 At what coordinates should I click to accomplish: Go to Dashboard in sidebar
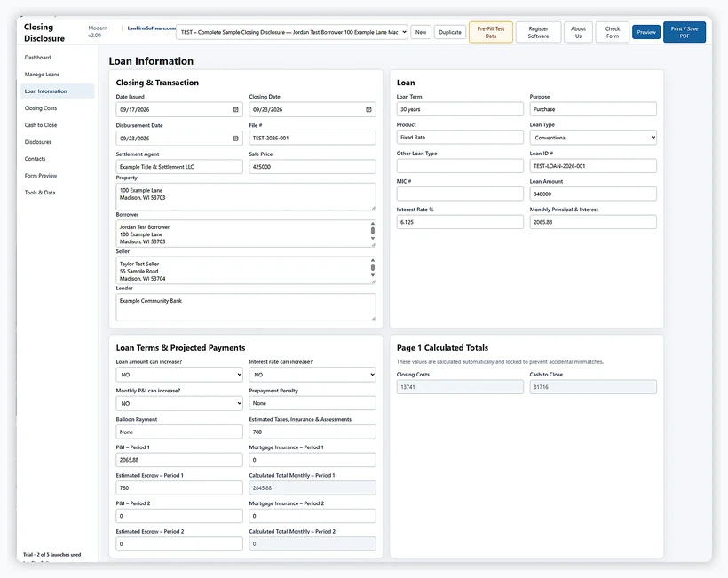coord(37,58)
